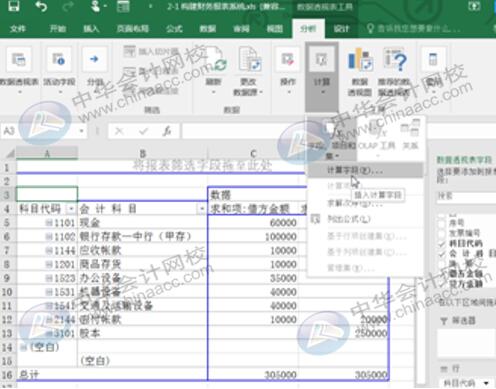Switch to the 开始 ribbon tab
The width and height of the screenshot is (496, 389).
57,29
